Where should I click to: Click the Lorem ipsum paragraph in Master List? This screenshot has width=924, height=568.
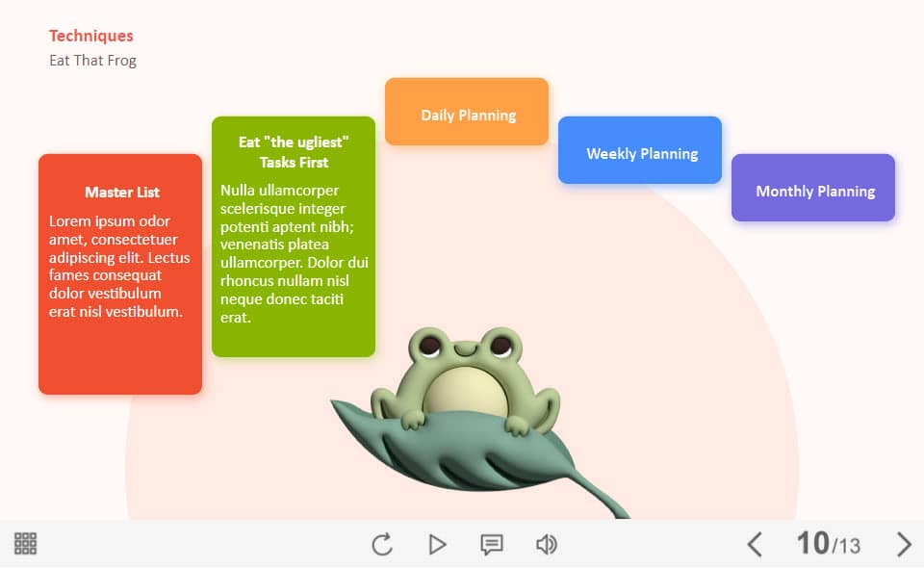(119, 267)
